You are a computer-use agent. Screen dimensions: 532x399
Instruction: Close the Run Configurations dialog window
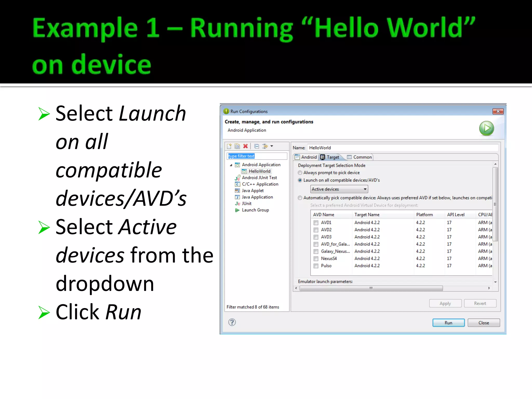pos(498,111)
